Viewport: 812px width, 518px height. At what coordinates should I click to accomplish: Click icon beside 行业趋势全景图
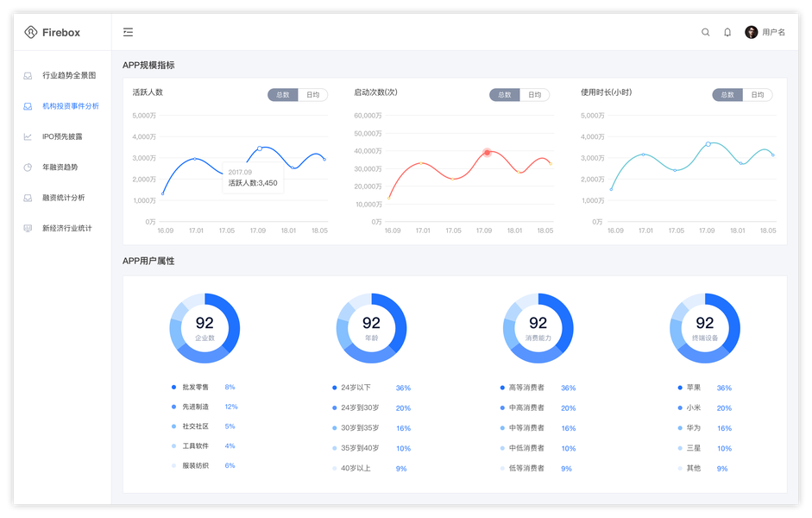click(x=28, y=76)
